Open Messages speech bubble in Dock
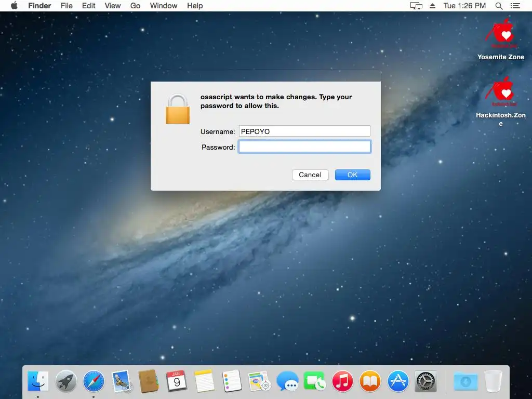Screen dimensions: 532x399 pos(287,381)
